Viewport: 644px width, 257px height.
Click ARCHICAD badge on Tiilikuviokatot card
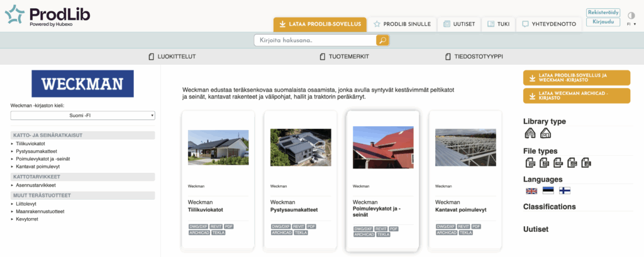[x=199, y=232]
